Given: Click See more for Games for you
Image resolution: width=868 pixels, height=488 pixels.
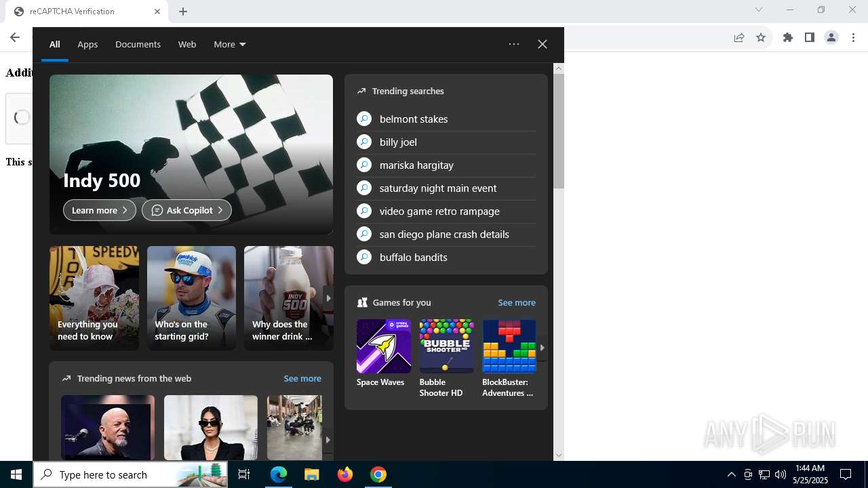Looking at the screenshot, I should click(517, 302).
